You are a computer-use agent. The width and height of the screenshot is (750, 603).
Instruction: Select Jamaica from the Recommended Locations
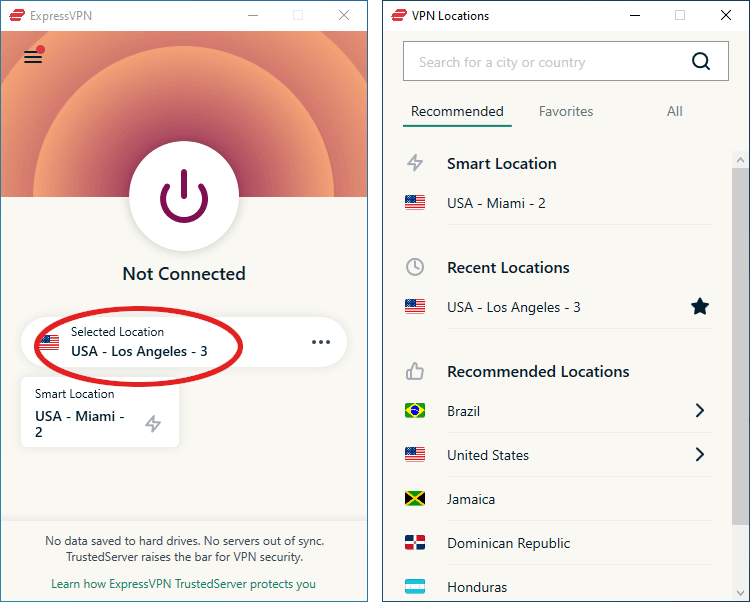click(x=558, y=499)
